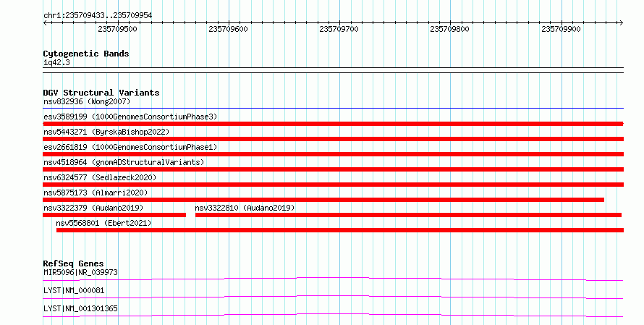
Task: Click the 1q42.3 band label
Action: point(56,62)
